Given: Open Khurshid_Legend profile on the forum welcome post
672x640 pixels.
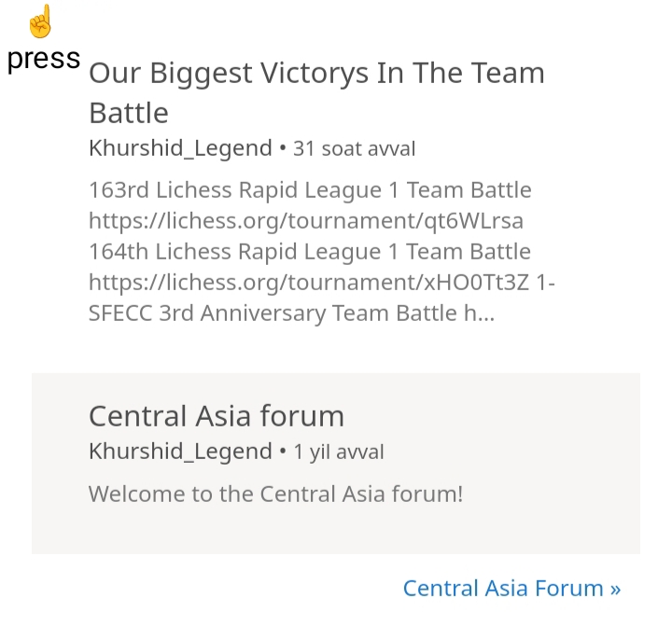Looking at the screenshot, I should coord(180,452).
